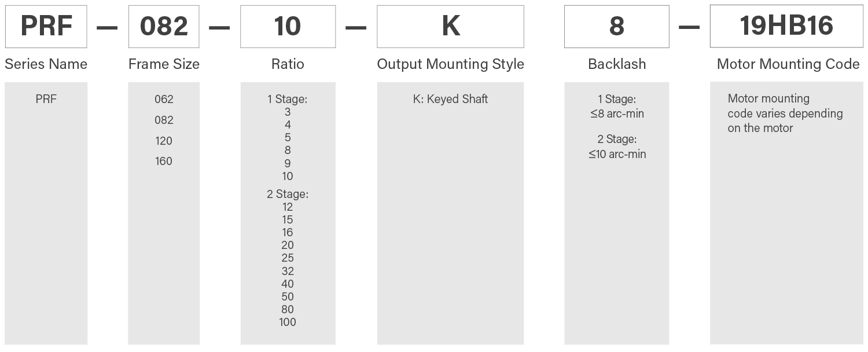Image resolution: width=868 pixels, height=352 pixels.
Task: Click the motor mounting code description text
Action: pyautogui.click(x=785, y=113)
